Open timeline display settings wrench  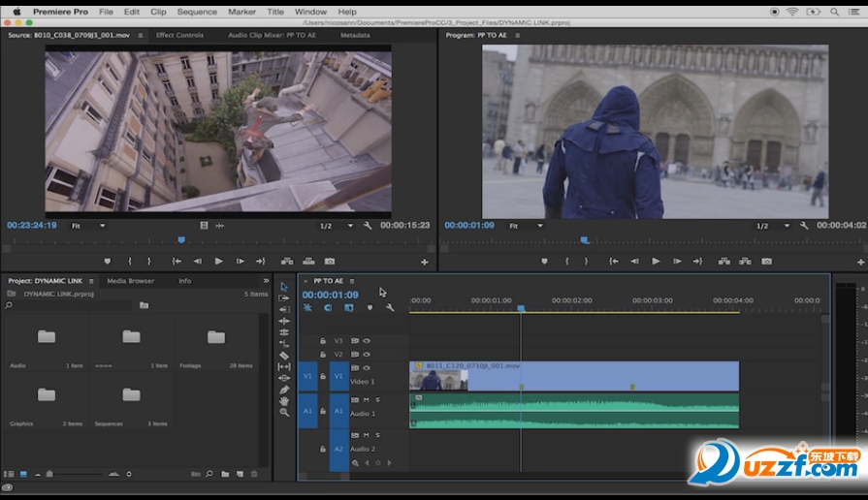(x=390, y=308)
